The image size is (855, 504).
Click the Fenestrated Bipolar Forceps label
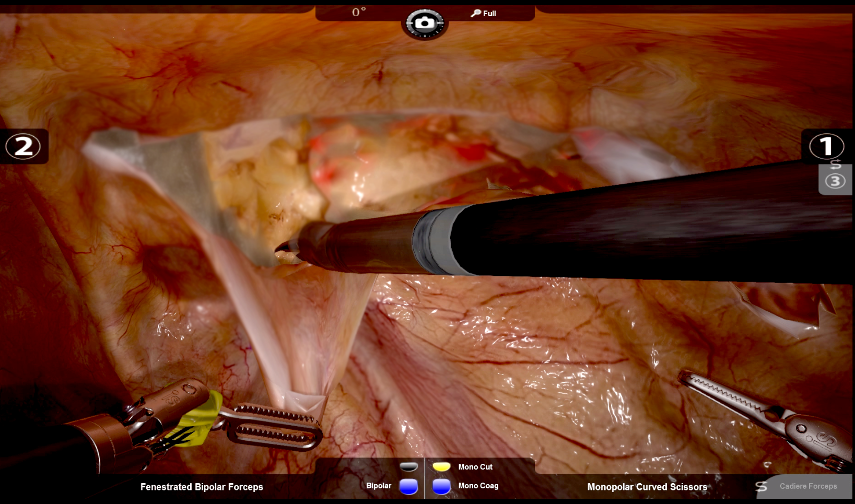click(202, 487)
